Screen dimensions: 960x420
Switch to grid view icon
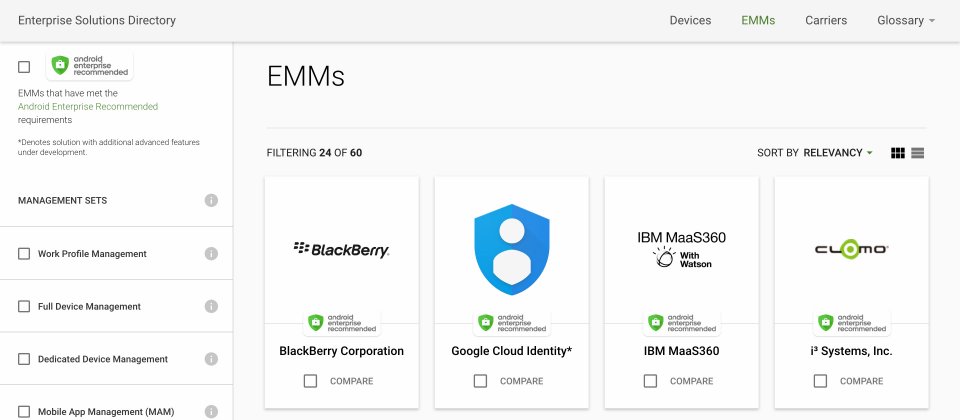898,153
